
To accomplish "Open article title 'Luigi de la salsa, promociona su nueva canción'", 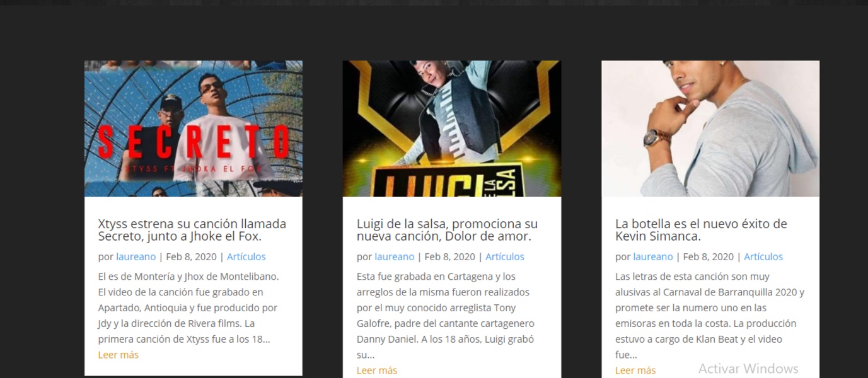I will click(x=448, y=230).
